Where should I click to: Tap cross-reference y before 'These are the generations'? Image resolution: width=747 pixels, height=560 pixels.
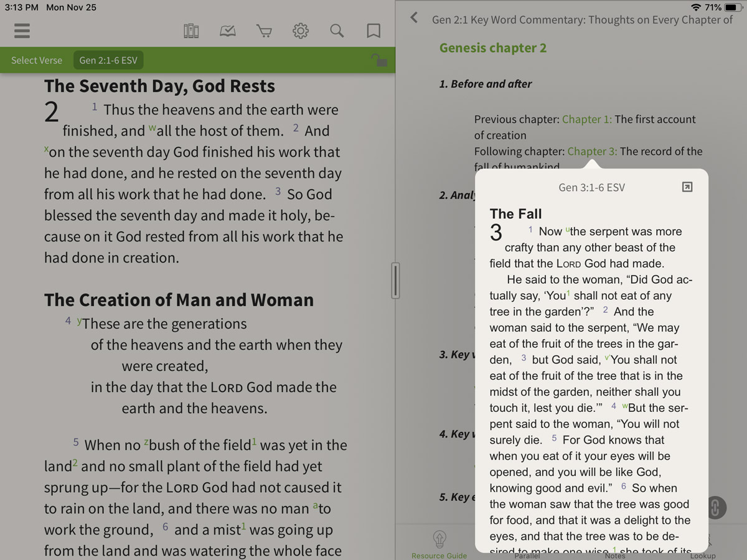pyautogui.click(x=79, y=321)
